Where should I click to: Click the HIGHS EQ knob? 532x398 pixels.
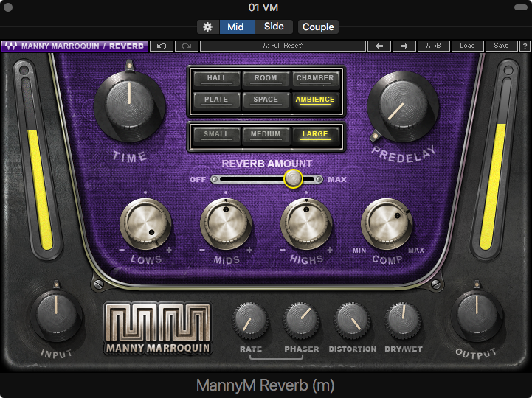306,224
